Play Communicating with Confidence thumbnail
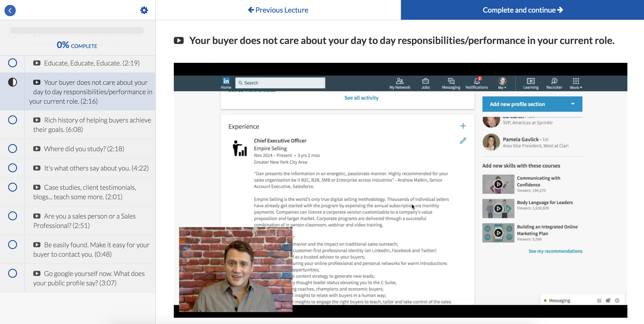The image size is (644, 324). coord(498,184)
